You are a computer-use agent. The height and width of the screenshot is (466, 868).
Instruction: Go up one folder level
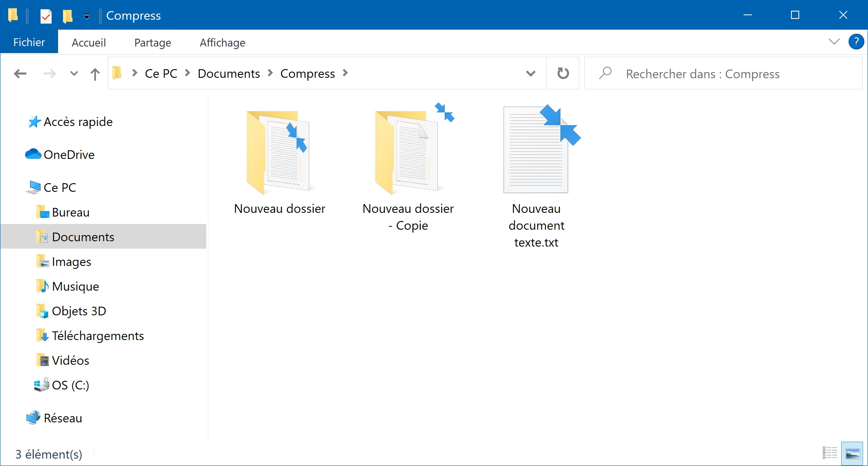pyautogui.click(x=95, y=74)
